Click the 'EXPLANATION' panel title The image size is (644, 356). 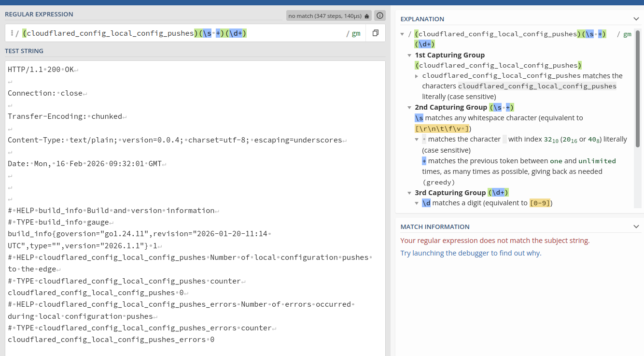(x=422, y=19)
